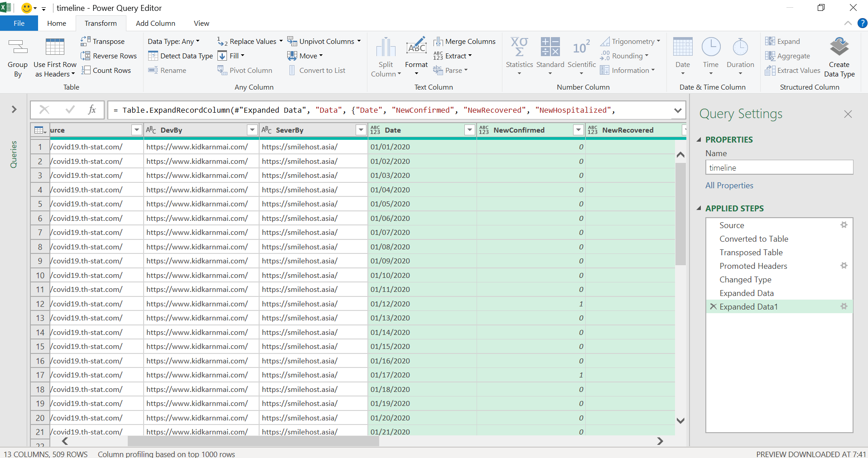The image size is (868, 458).
Task: Expand the Data Type Any dropdown
Action: point(198,41)
